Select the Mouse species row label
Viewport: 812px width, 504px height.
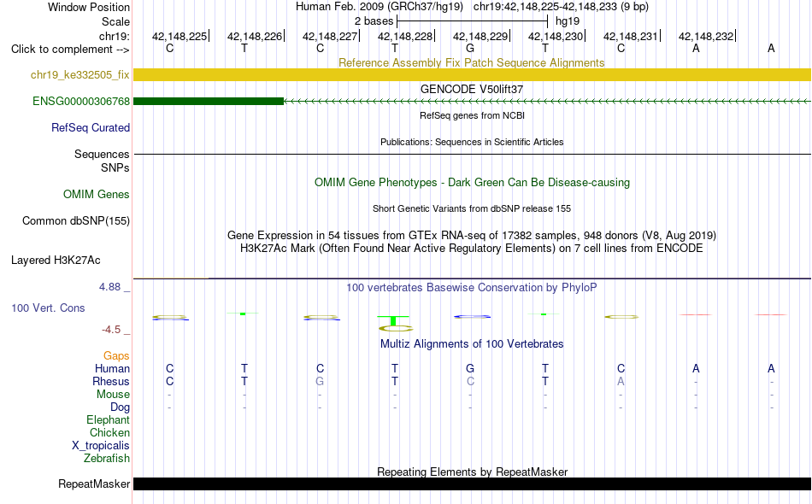113,395
